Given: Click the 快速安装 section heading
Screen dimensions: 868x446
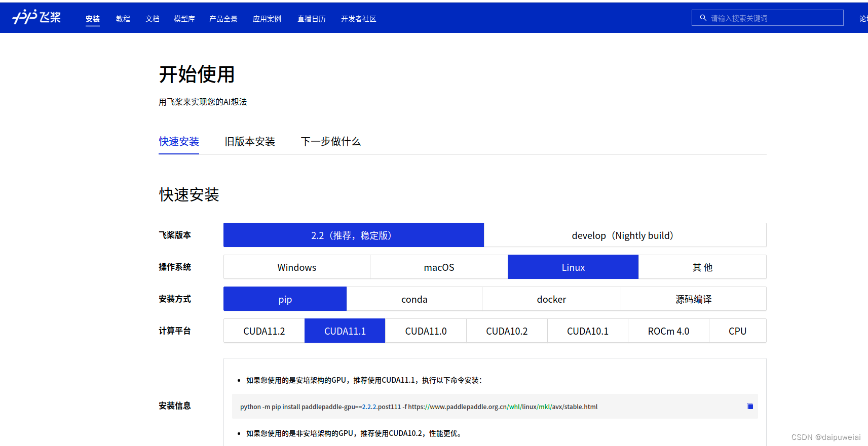Looking at the screenshot, I should click(189, 194).
